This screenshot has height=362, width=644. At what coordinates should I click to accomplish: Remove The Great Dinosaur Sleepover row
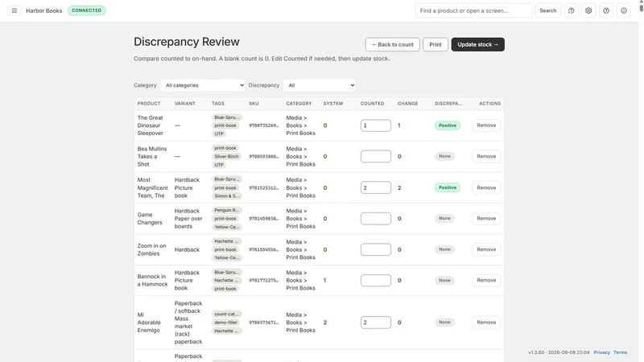click(x=486, y=125)
